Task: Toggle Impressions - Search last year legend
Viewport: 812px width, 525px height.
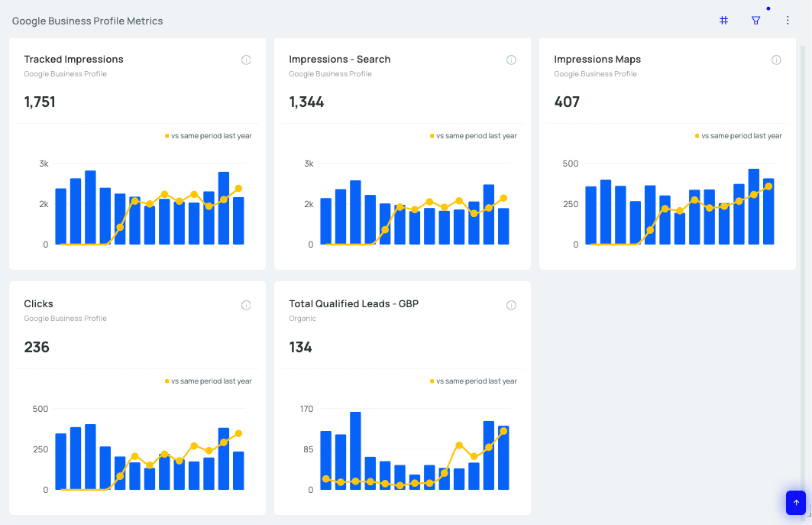Action: click(474, 136)
